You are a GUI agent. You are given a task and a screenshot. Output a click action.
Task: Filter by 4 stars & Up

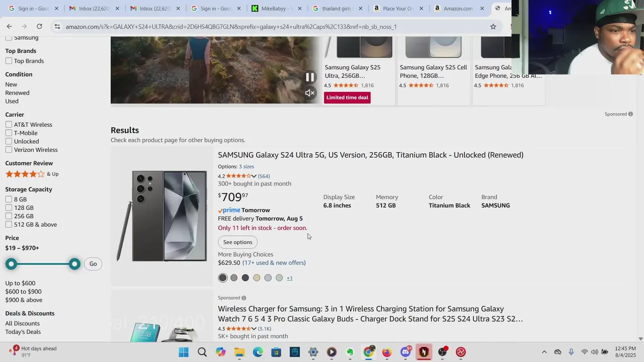[x=32, y=174]
